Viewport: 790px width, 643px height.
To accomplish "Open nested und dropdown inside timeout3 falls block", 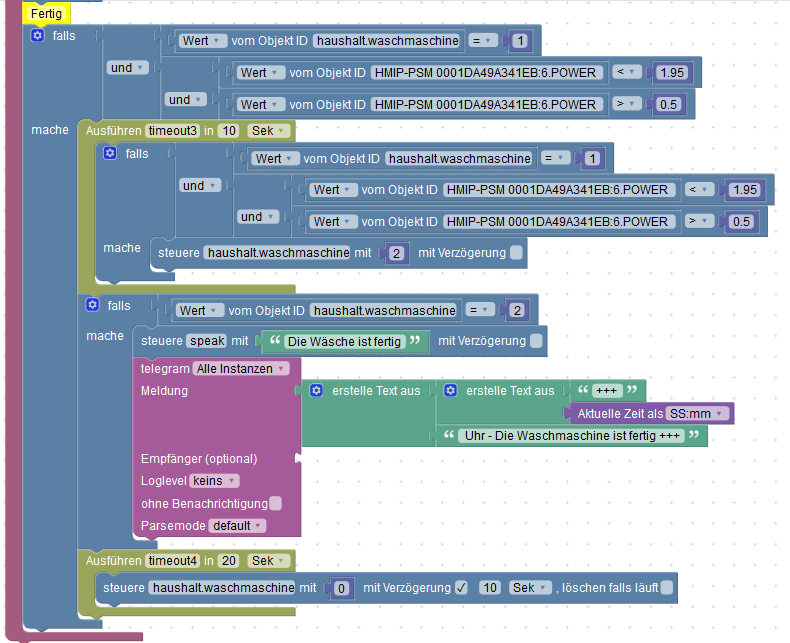I will 257,217.
